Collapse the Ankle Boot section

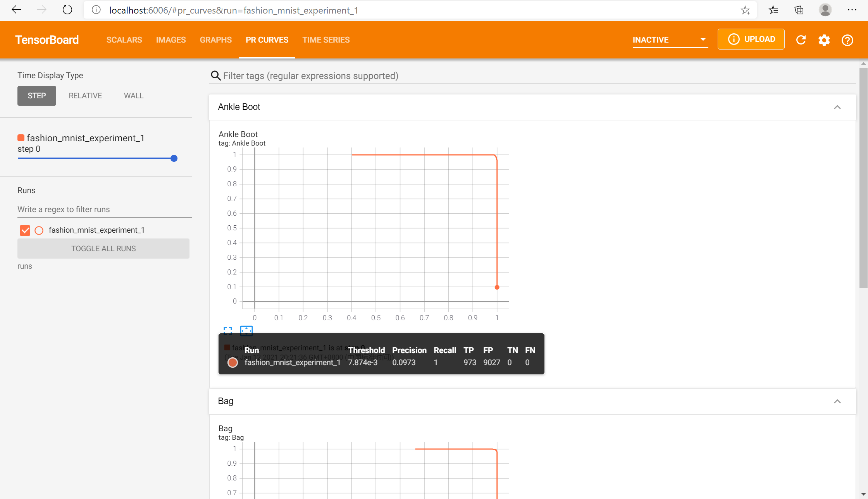tap(837, 107)
